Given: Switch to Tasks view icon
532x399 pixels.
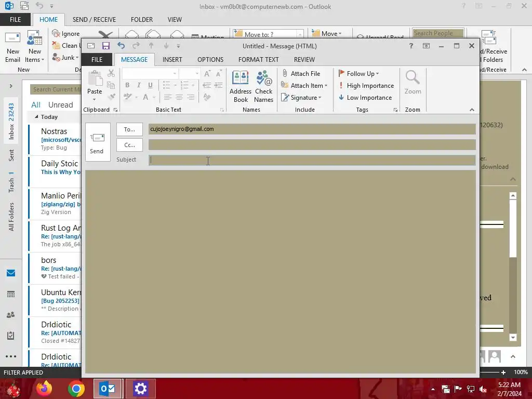Looking at the screenshot, I should click(11, 336).
